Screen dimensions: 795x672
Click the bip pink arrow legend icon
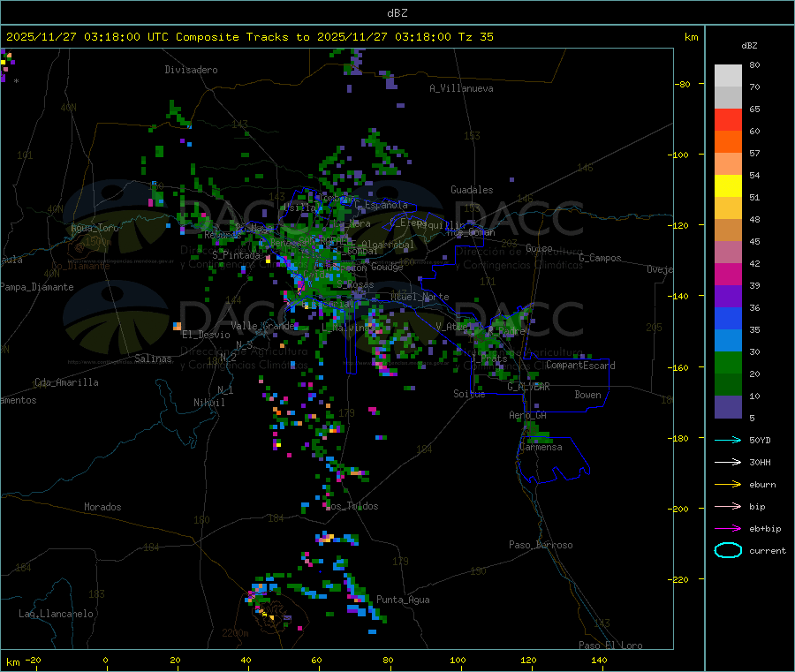click(x=728, y=506)
